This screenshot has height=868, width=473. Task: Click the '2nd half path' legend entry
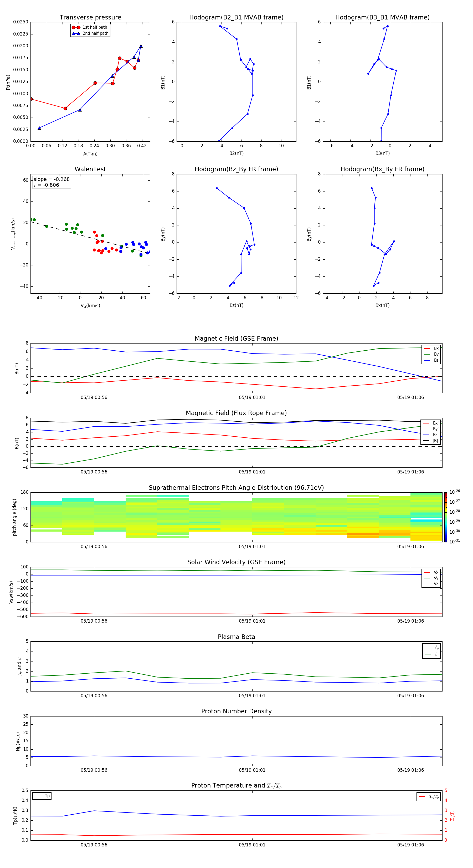click(90, 33)
